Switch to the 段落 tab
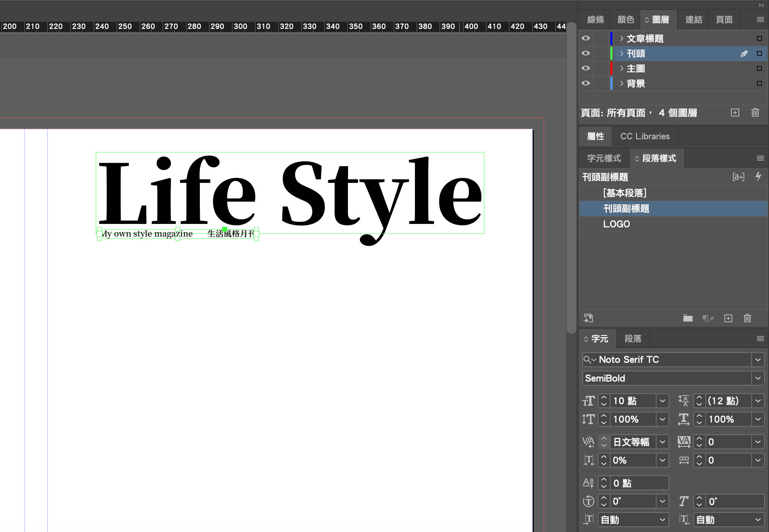The height and width of the screenshot is (532, 769). tap(633, 339)
